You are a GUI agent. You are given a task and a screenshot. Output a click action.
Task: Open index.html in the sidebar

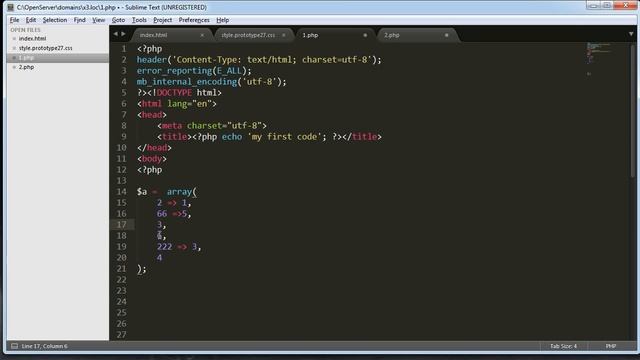tap(32, 38)
